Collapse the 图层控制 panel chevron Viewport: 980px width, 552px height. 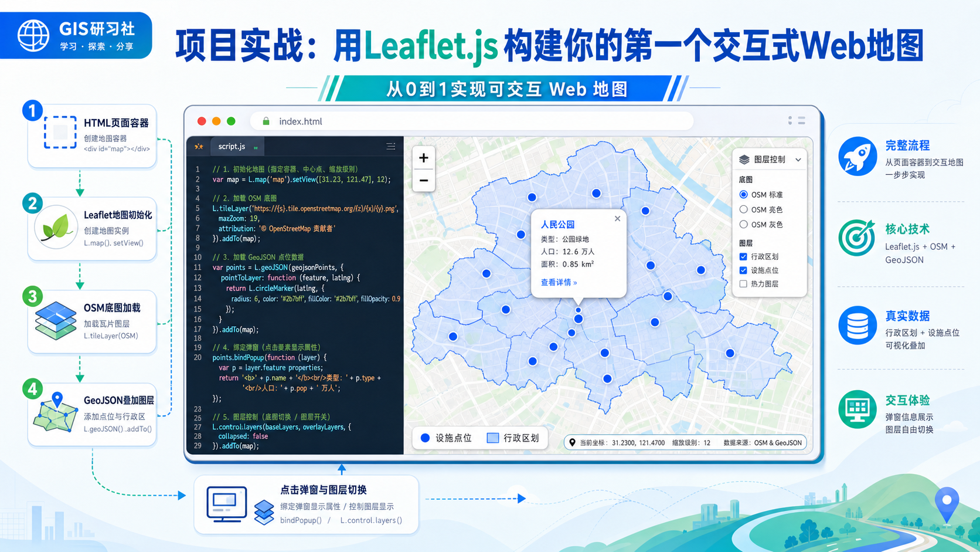point(798,160)
